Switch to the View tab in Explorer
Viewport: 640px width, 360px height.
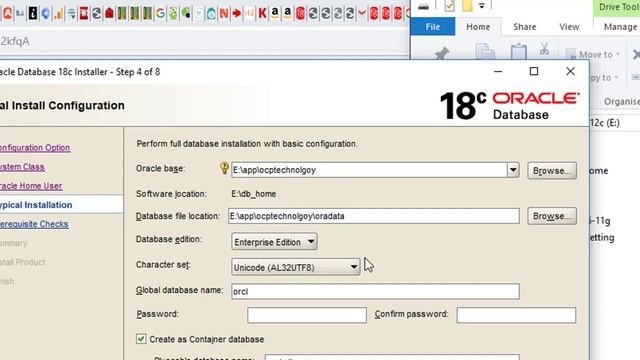point(569,27)
